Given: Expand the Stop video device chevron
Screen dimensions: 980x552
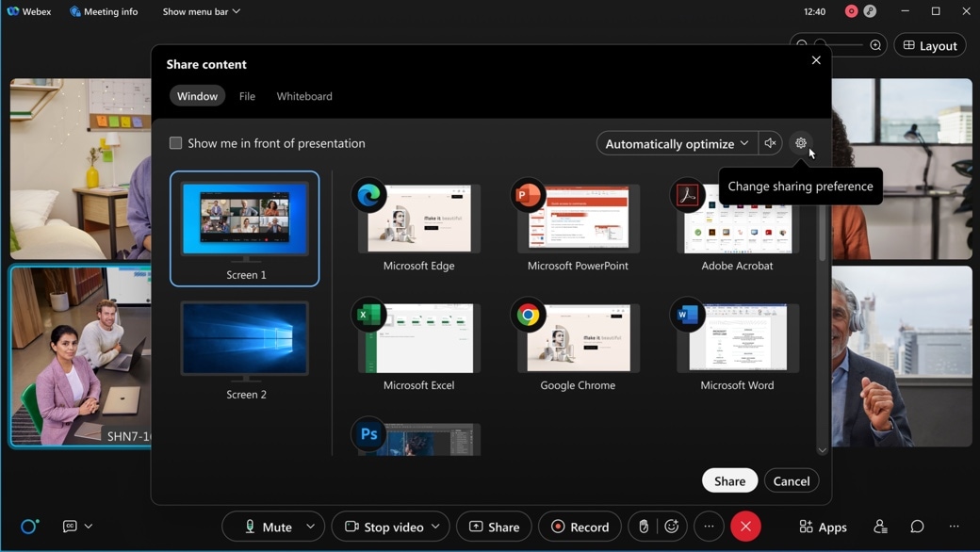Looking at the screenshot, I should click(x=434, y=527).
